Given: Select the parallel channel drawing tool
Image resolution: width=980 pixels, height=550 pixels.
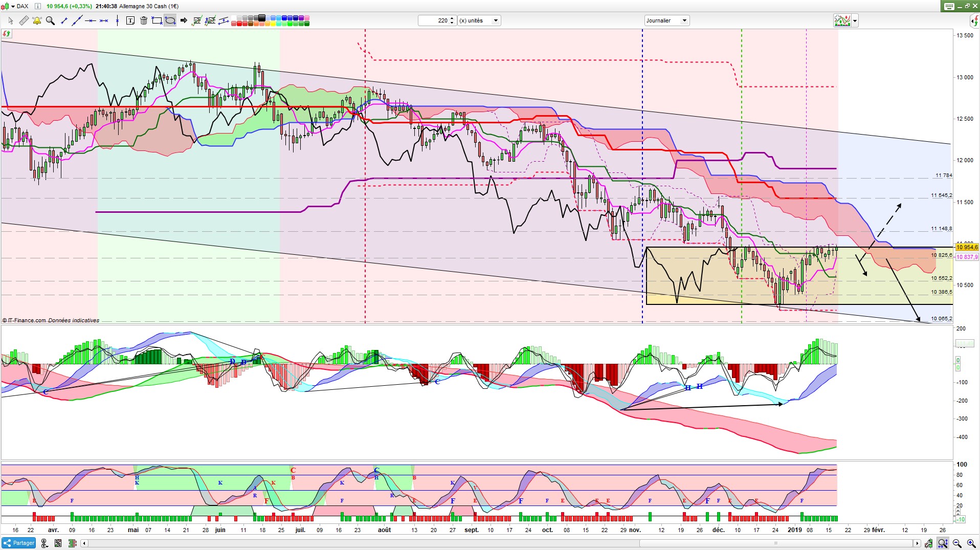Looking at the screenshot, I should (224, 20).
